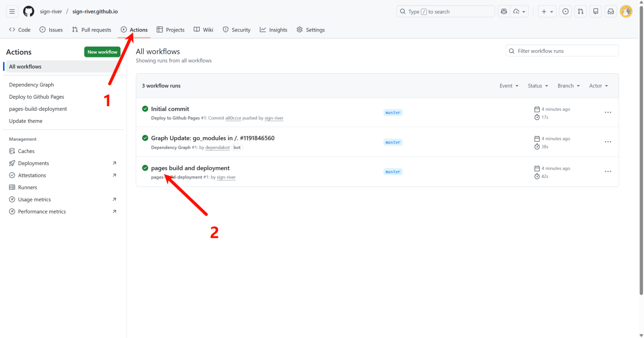Focus the Filter workflow runs field

point(562,51)
